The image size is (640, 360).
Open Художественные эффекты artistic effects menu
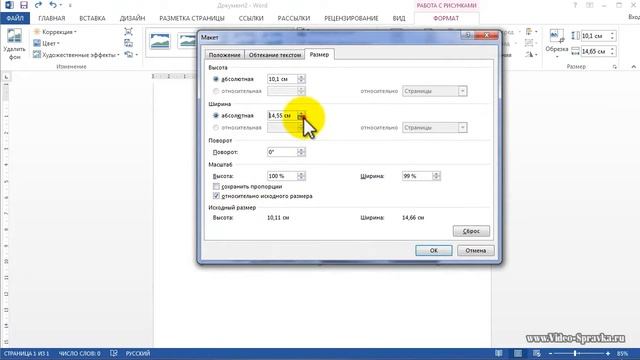pyautogui.click(x=76, y=55)
